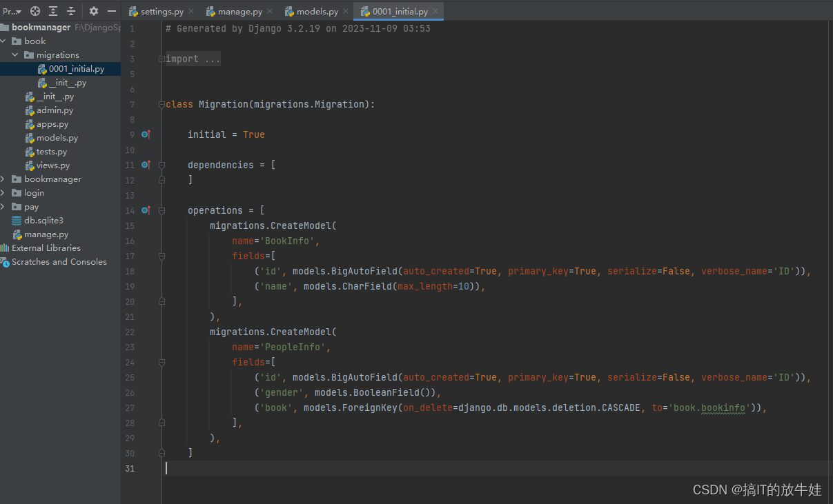Close the 0001_initial.py tab
Screen dimensions: 833x504
435,12
